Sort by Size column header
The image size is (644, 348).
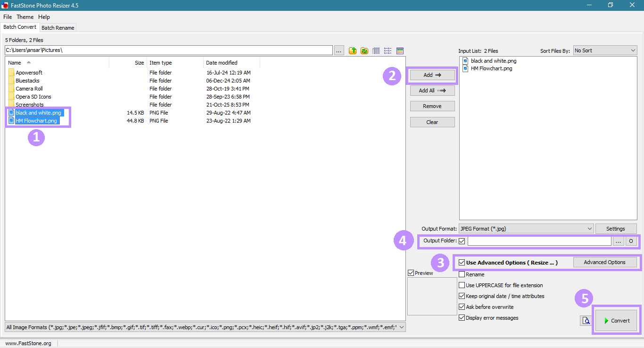128,63
